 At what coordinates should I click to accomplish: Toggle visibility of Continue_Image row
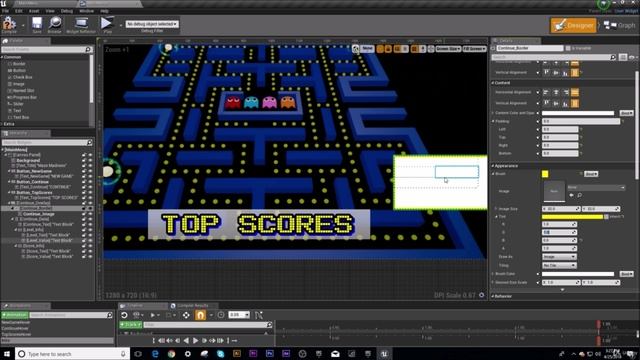(90, 213)
